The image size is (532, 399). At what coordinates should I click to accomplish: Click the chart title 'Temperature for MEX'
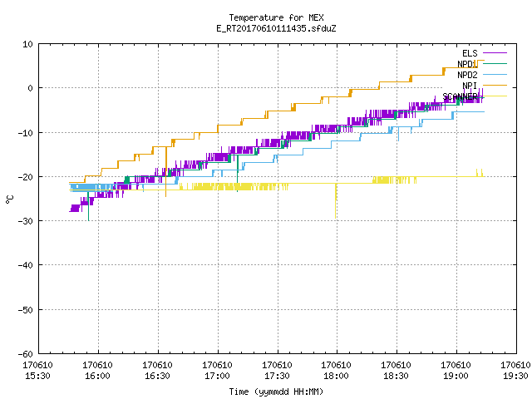click(276, 17)
